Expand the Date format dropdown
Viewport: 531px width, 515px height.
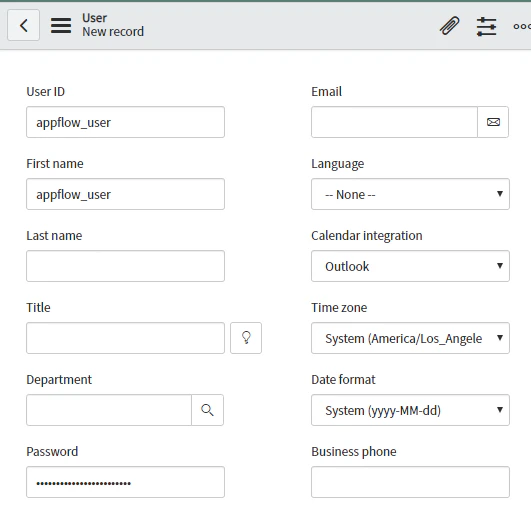click(x=410, y=410)
